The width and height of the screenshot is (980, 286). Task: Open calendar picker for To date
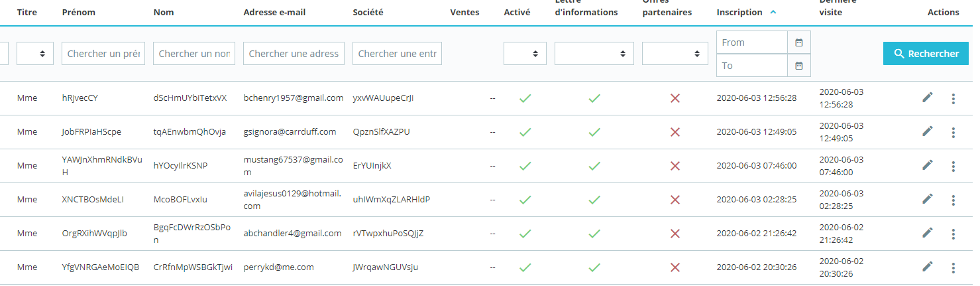click(798, 66)
